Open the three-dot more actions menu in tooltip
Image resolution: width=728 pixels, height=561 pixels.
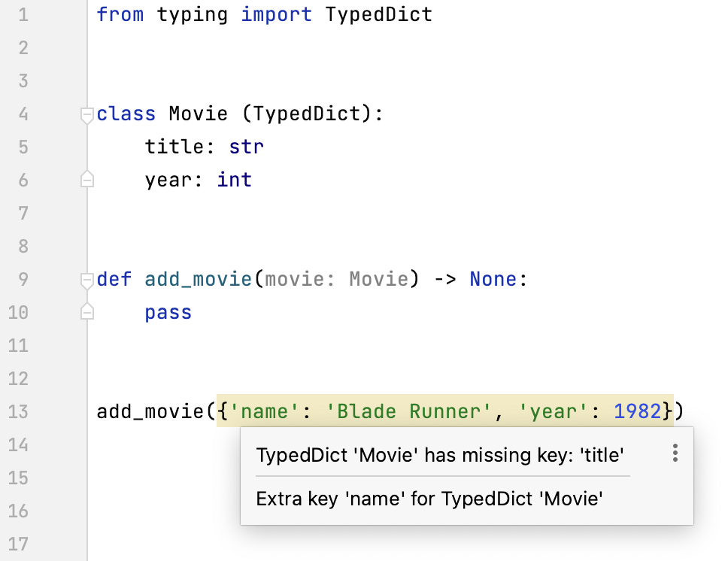(675, 453)
